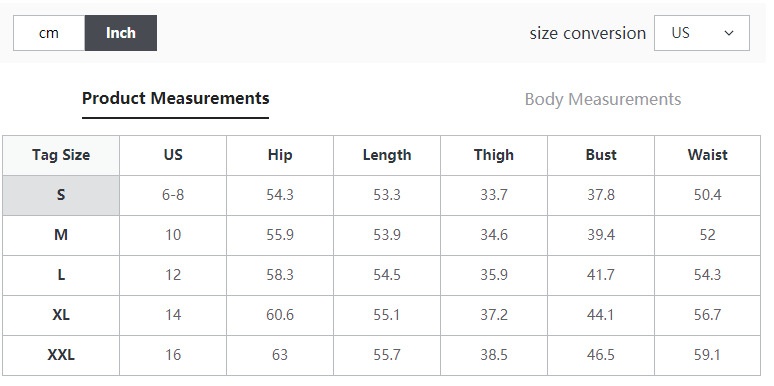774x386 pixels.
Task: Click the Tag Size column header
Action: 61,155
